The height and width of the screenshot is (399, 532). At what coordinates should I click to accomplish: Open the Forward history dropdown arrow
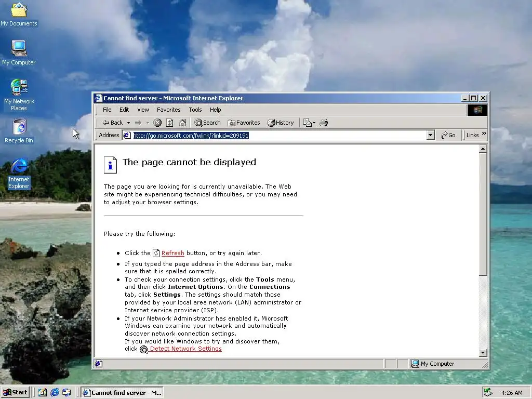(148, 123)
